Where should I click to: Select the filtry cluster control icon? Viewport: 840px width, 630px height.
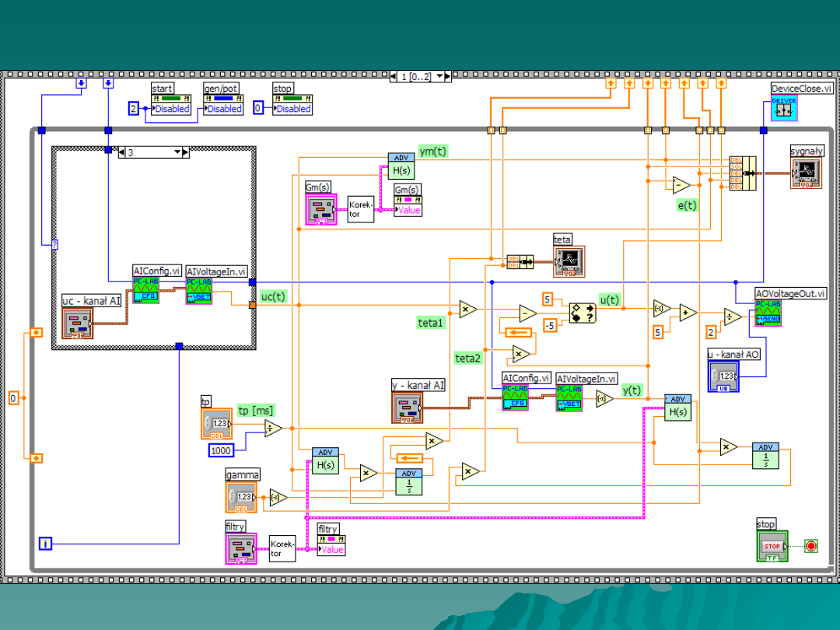[241, 548]
